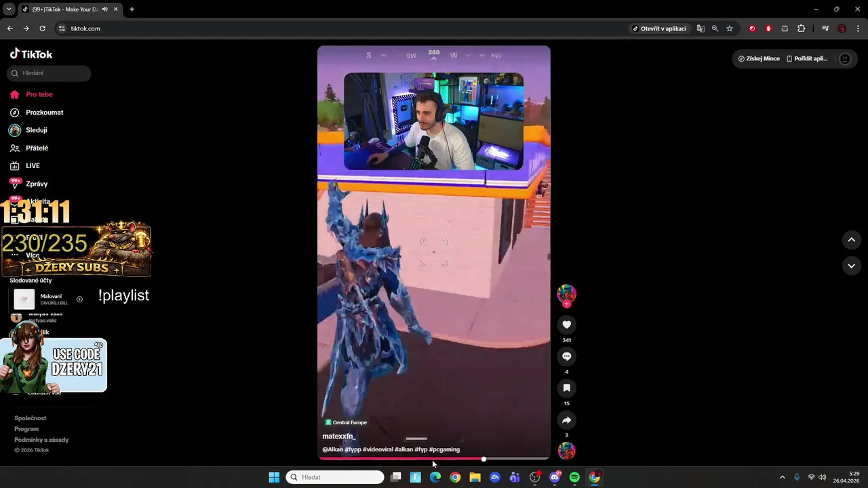Open the zoom magnifier in address bar
Screen dimensions: 868x488
(715, 28)
